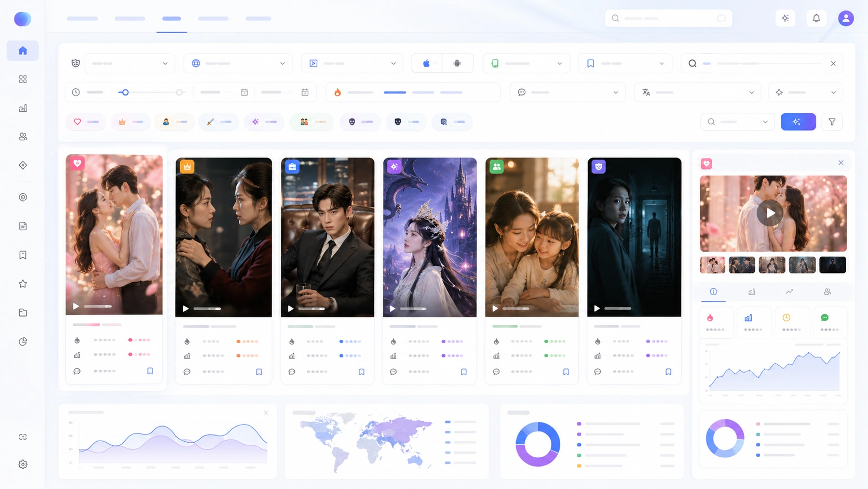Viewport: 868px width, 489px height.
Task: Expand the green phone device dropdown
Action: click(526, 63)
